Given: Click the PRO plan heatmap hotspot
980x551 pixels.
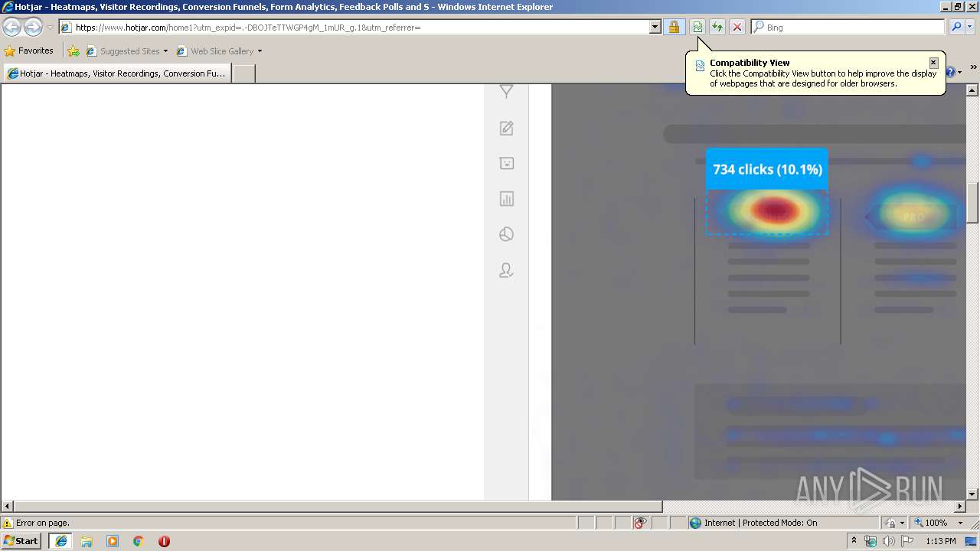Looking at the screenshot, I should coord(913,217).
